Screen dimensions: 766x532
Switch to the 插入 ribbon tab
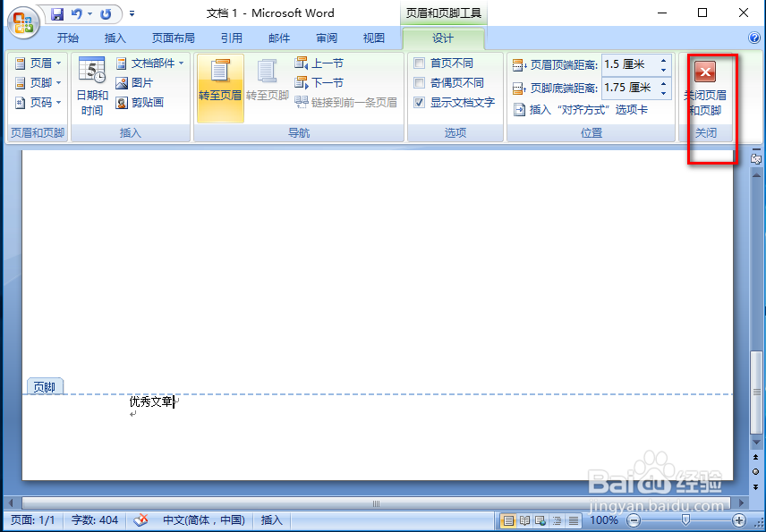(x=115, y=38)
